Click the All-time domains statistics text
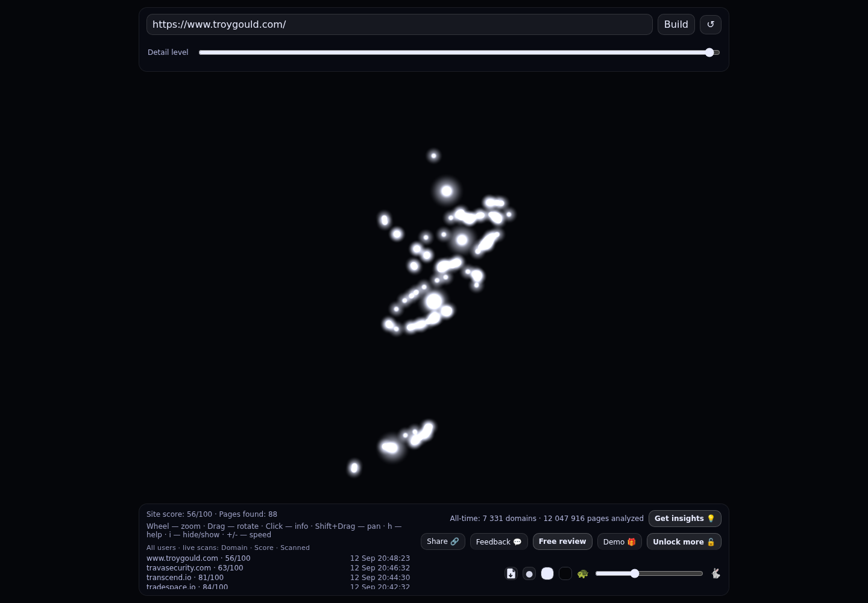The height and width of the screenshot is (603, 868). pyautogui.click(x=547, y=519)
